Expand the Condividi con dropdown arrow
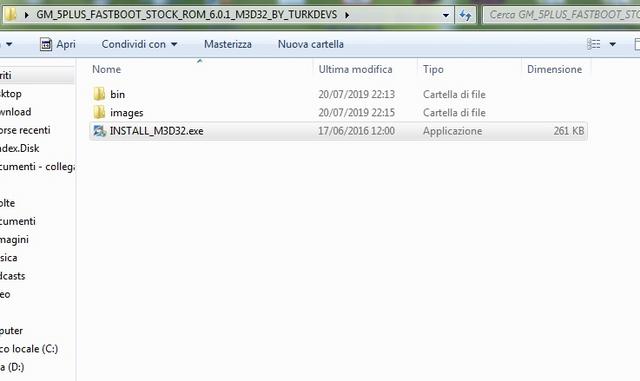Screen dimensions: 640x381 (x=174, y=44)
